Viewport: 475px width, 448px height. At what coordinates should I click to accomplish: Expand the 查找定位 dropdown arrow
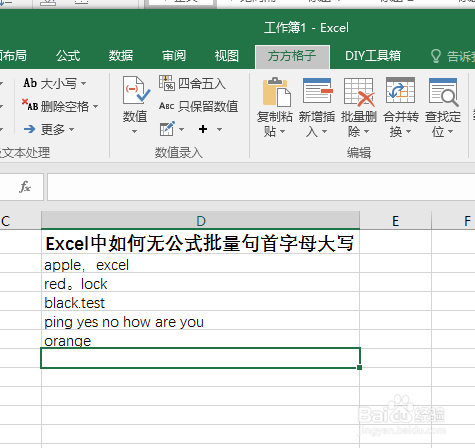(450, 132)
